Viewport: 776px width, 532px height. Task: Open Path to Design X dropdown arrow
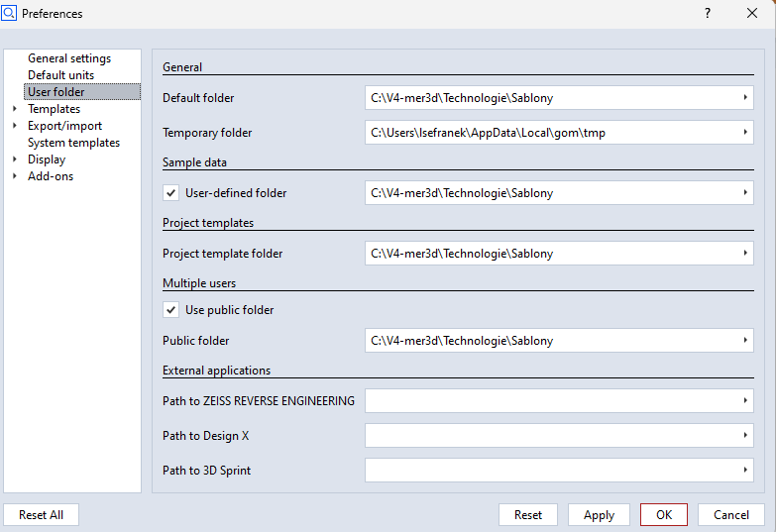744,436
